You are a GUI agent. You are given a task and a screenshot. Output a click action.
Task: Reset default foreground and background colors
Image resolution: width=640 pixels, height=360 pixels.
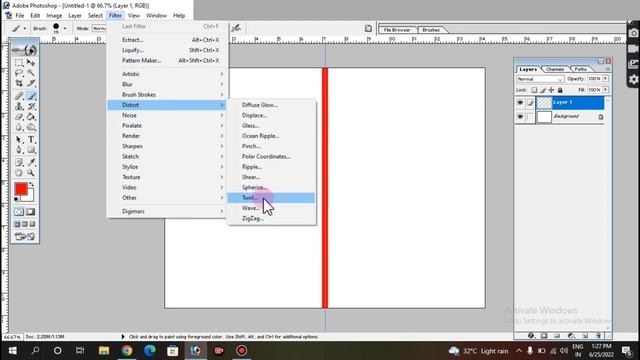[x=16, y=199]
